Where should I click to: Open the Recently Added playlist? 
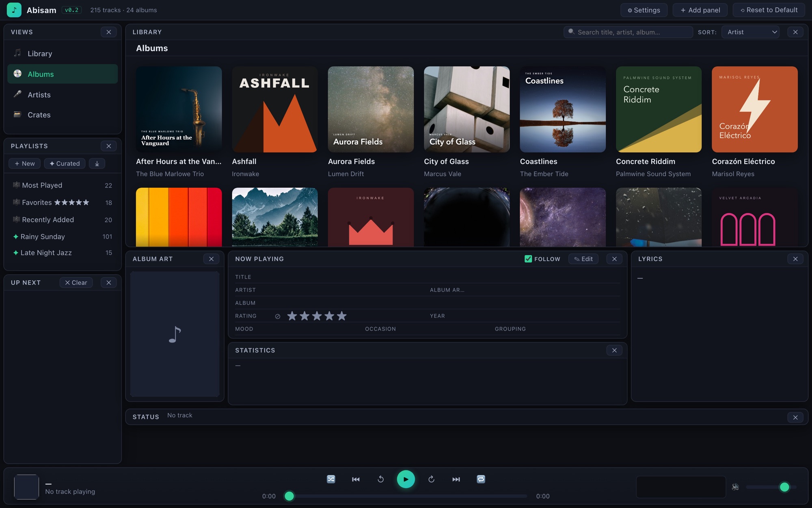pyautogui.click(x=63, y=220)
